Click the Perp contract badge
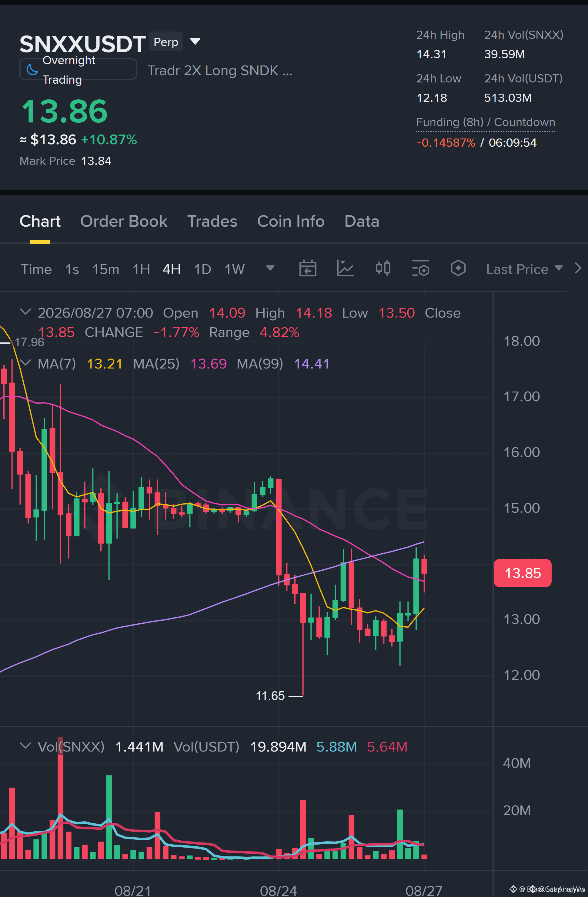 click(x=166, y=42)
